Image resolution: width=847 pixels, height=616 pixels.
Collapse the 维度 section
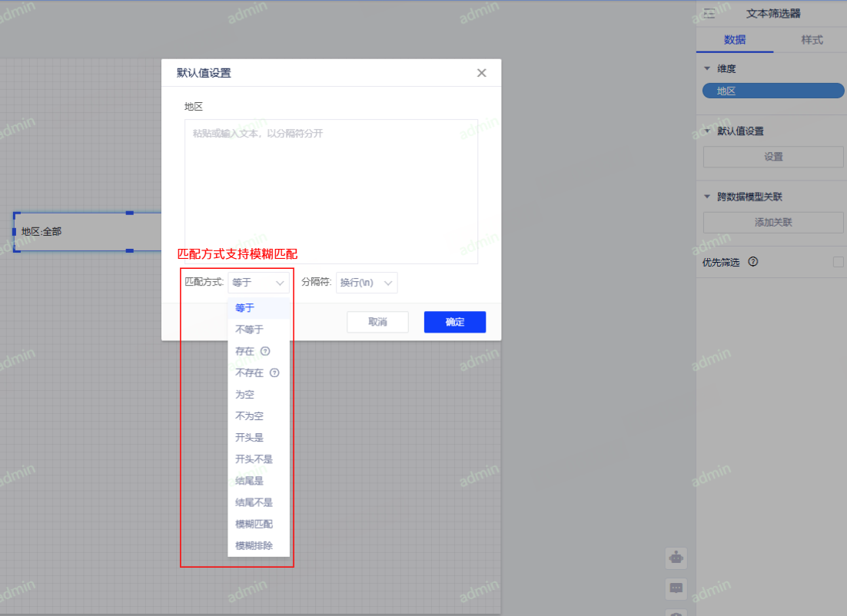(707, 69)
